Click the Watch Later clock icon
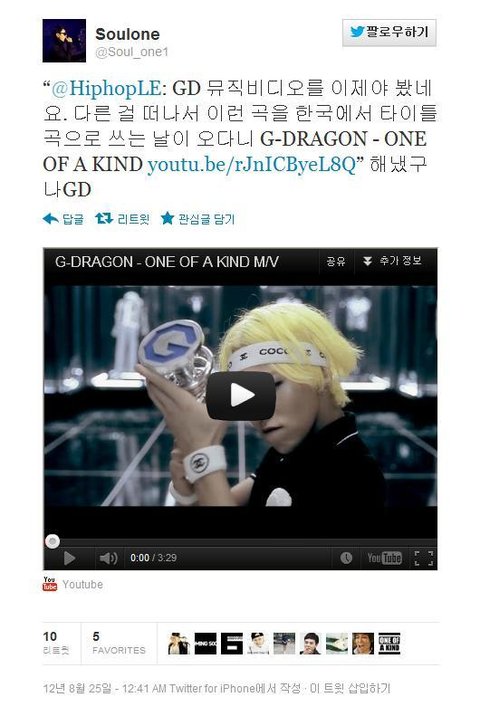 point(346,558)
